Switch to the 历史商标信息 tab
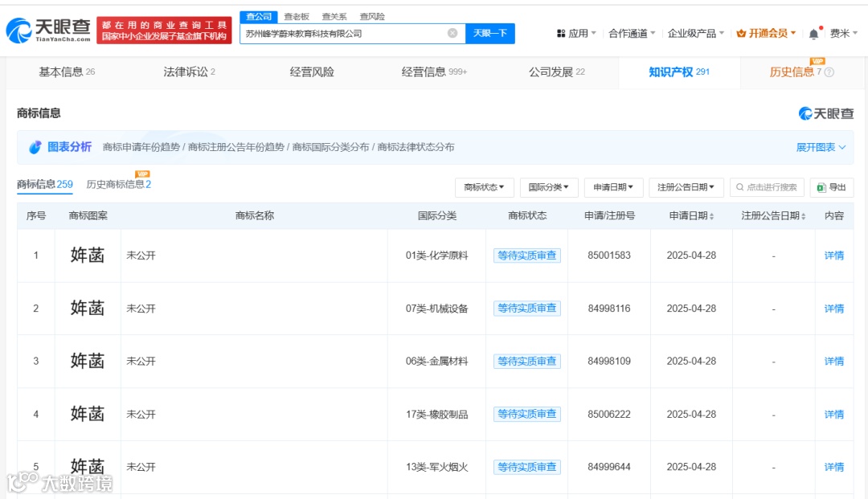 click(x=118, y=184)
